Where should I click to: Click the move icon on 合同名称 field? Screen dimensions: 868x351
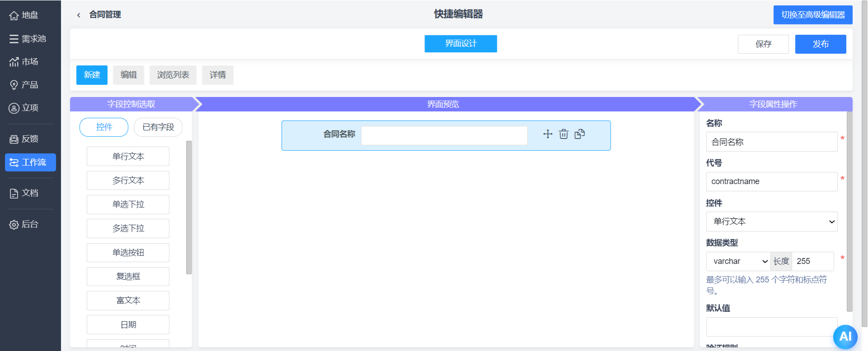548,134
